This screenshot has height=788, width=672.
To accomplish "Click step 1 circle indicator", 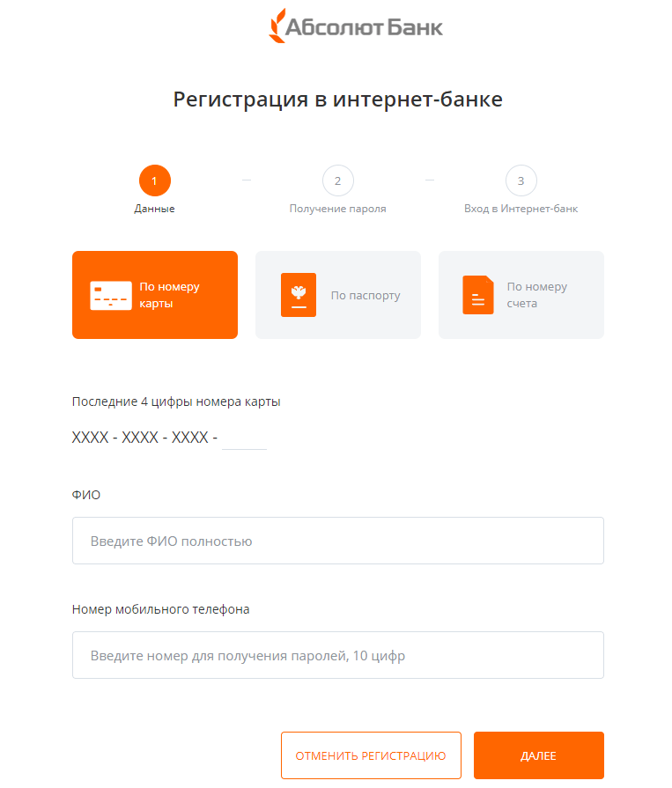I will pyautogui.click(x=155, y=180).
